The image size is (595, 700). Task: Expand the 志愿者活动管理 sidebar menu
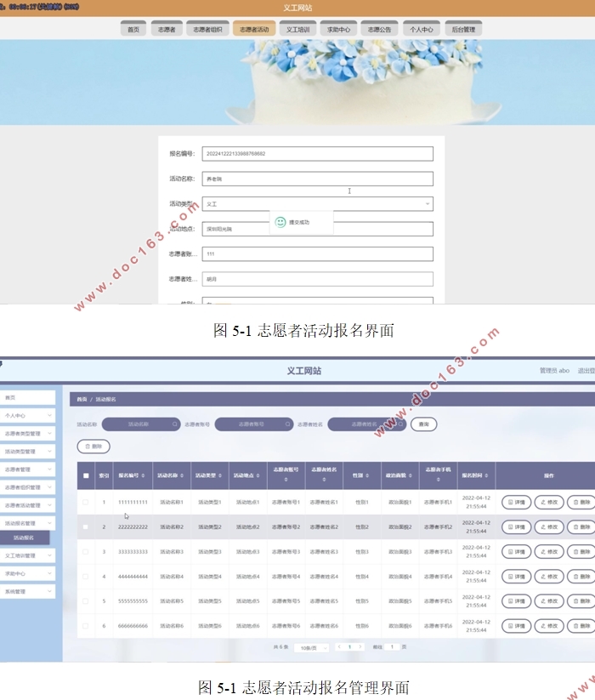27,505
